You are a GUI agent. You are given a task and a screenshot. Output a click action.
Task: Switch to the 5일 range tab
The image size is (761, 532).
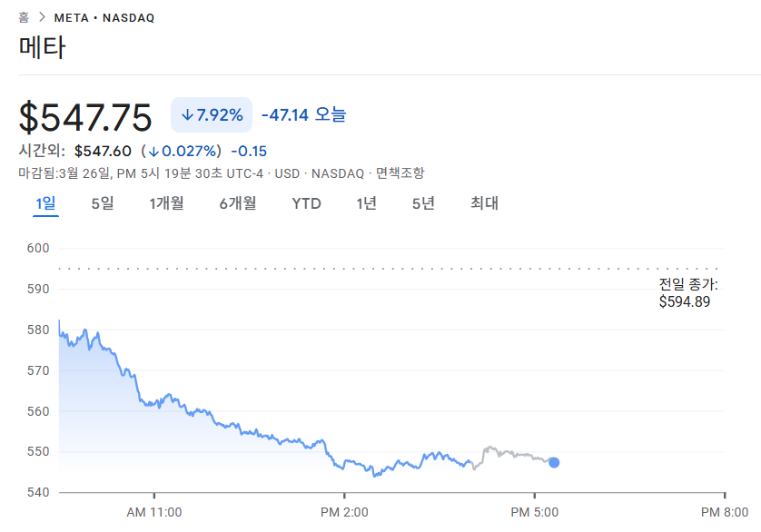click(103, 203)
